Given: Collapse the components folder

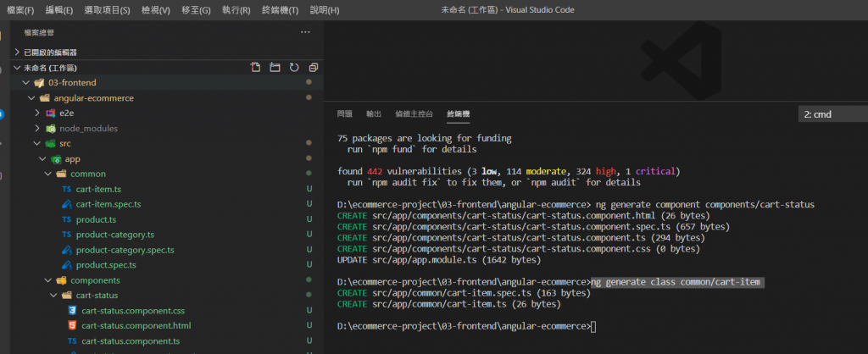Looking at the screenshot, I should click(x=47, y=279).
